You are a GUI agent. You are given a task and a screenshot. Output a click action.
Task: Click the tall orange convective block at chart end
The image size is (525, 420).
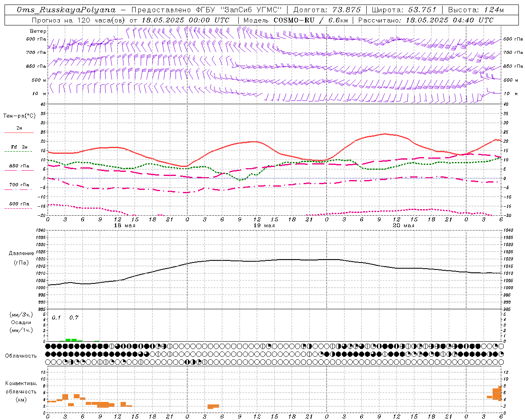497,394
